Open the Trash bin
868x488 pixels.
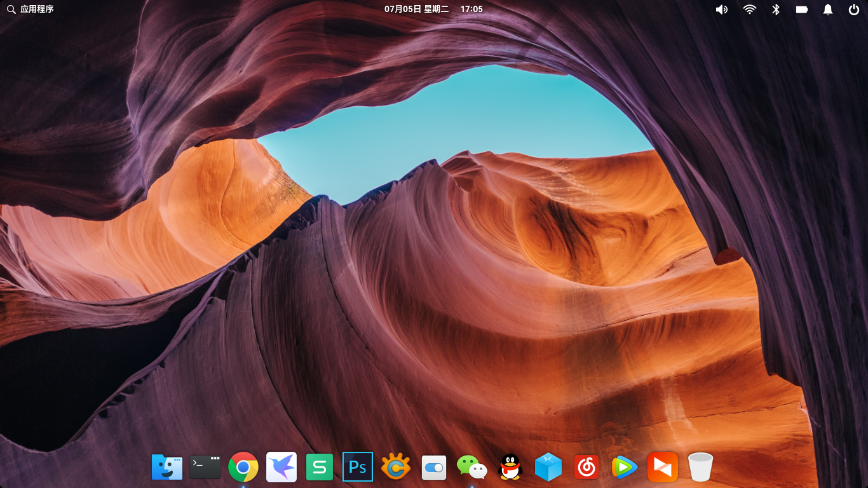(700, 468)
